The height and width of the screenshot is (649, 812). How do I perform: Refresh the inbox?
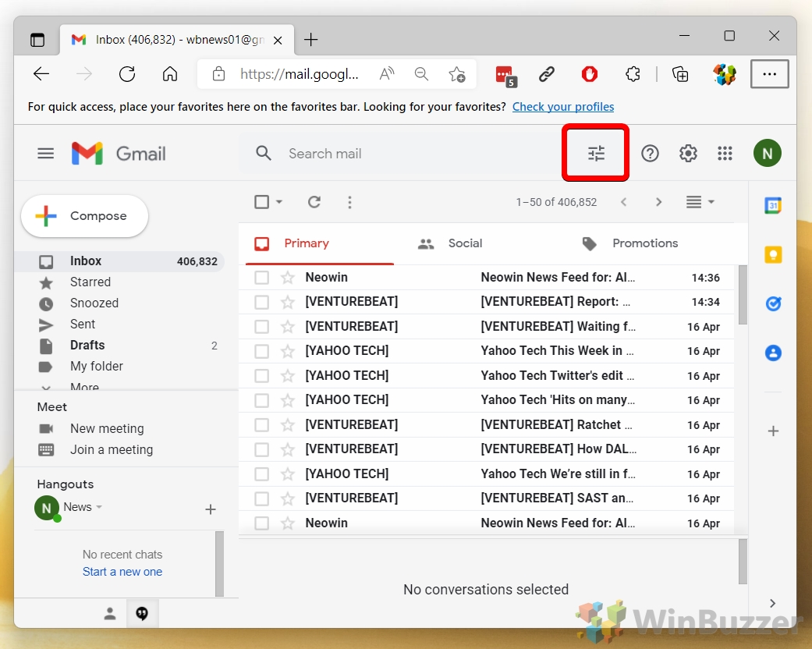(x=314, y=201)
